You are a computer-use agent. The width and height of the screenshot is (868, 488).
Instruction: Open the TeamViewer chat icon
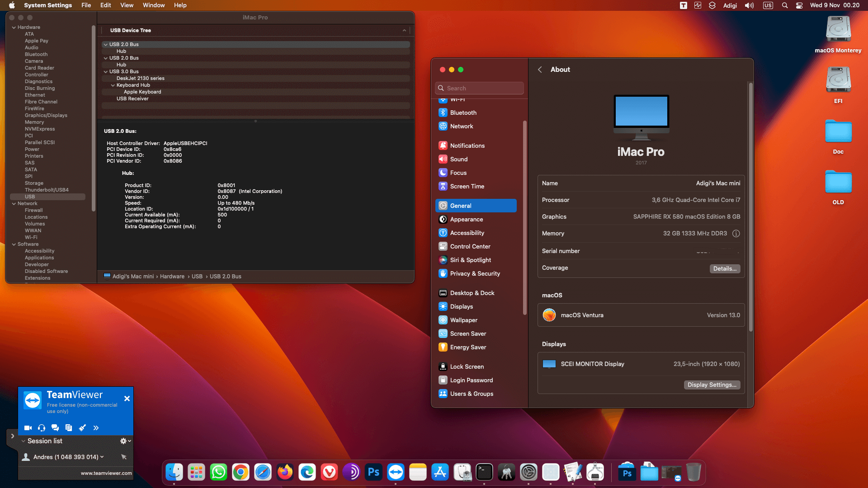click(55, 427)
